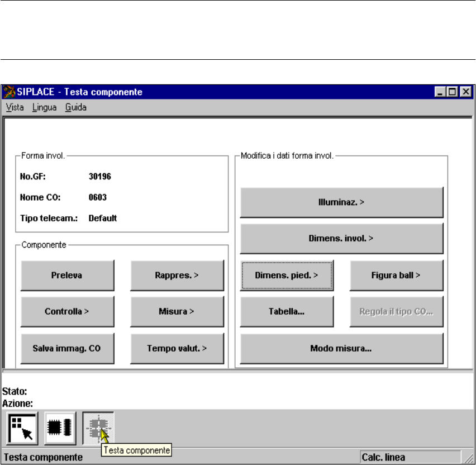Open the Illuminaz. settings

tap(341, 202)
